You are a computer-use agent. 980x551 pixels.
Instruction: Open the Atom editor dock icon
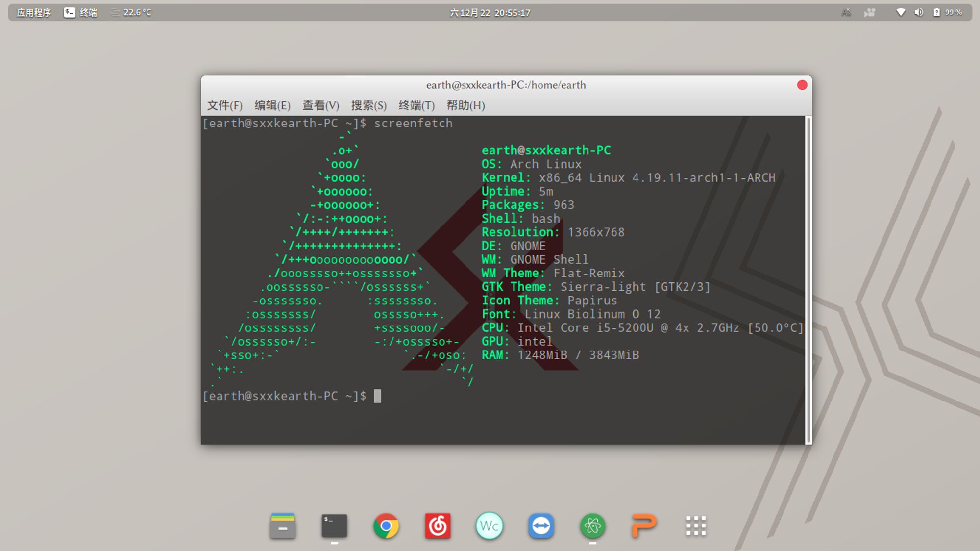[592, 526]
